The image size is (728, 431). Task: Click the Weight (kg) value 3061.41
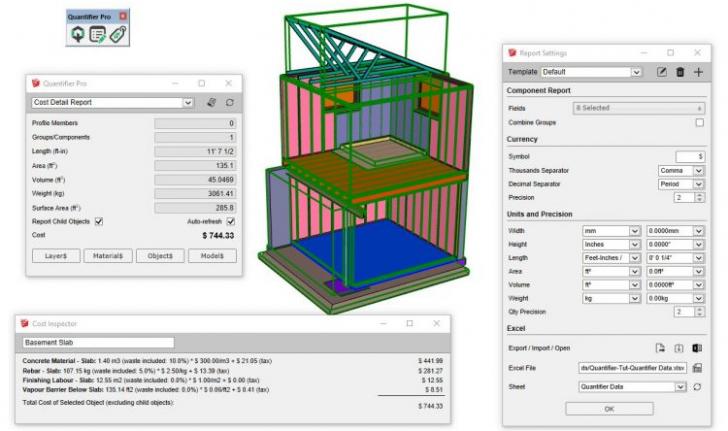(x=195, y=194)
